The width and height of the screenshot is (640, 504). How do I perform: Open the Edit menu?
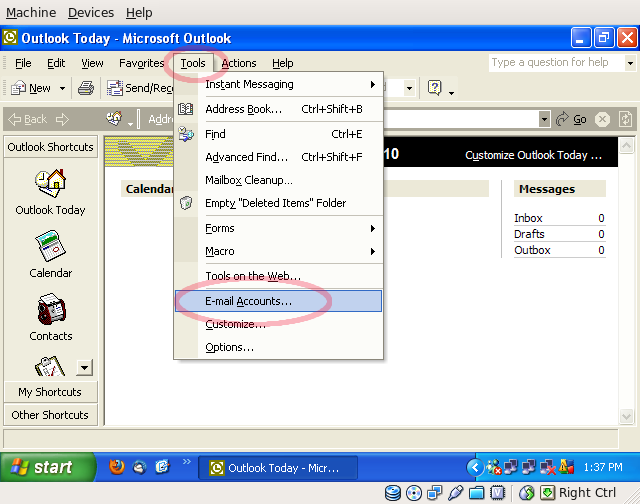pyautogui.click(x=56, y=63)
